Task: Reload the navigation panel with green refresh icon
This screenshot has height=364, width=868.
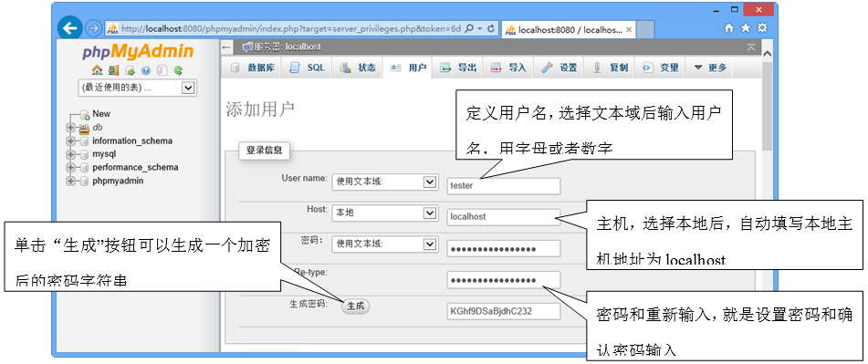Action: click(x=178, y=70)
